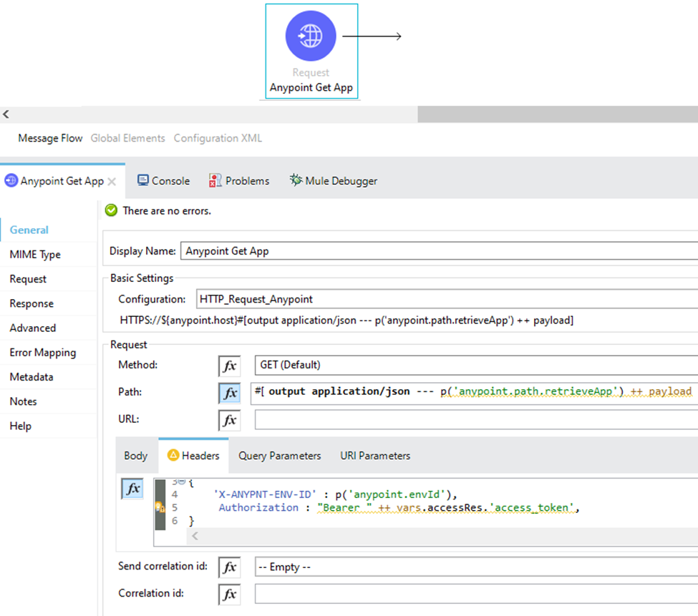Image resolution: width=698 pixels, height=616 pixels.
Task: Click 'There are no errors.' status message
Action: tap(167, 211)
